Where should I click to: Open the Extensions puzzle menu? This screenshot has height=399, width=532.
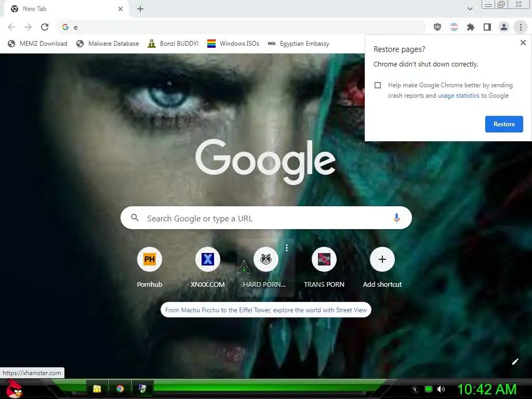point(471,27)
